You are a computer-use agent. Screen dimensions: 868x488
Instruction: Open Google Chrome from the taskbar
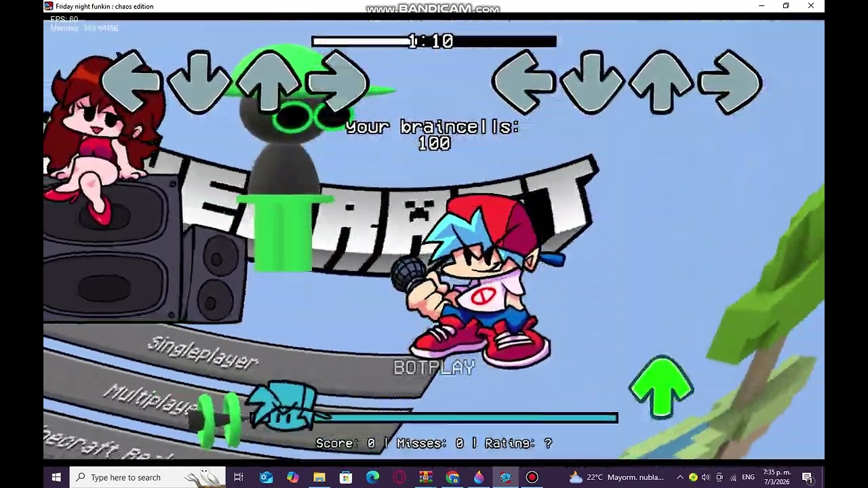452,477
